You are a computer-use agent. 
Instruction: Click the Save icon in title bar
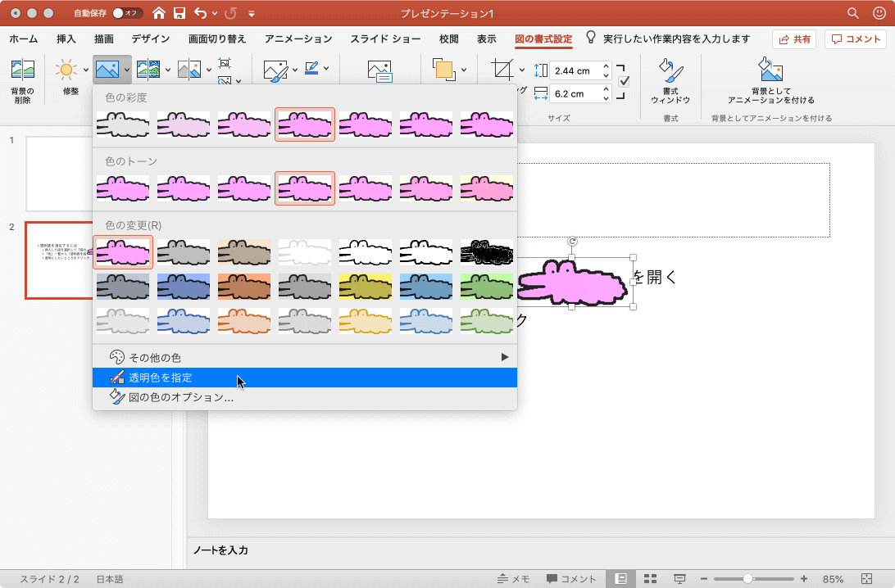179,13
